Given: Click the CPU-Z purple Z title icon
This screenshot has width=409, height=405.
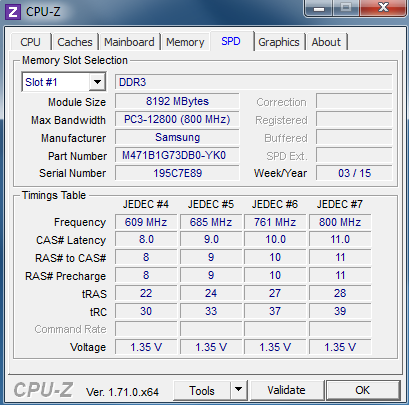Looking at the screenshot, I should pyautogui.click(x=13, y=12).
